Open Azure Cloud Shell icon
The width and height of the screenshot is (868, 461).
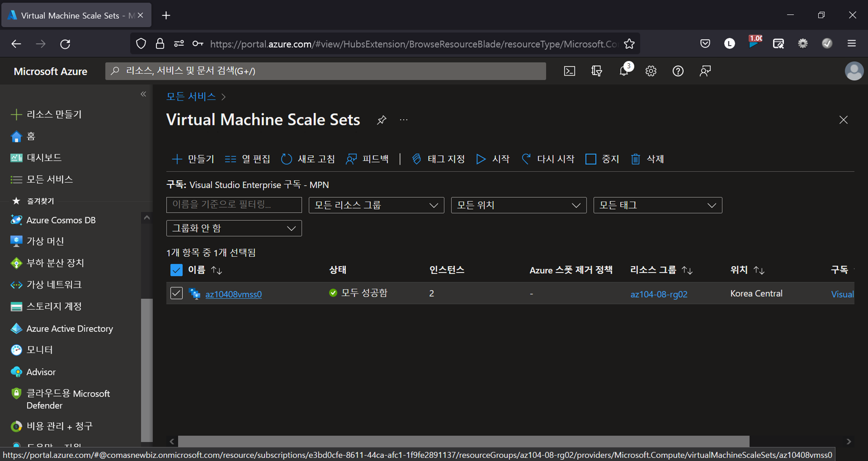click(569, 71)
